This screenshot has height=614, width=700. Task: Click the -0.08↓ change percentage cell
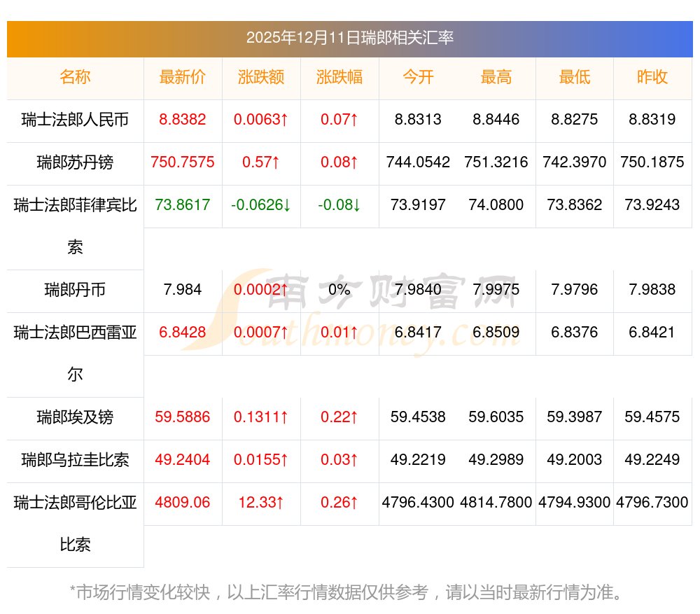[x=339, y=205]
